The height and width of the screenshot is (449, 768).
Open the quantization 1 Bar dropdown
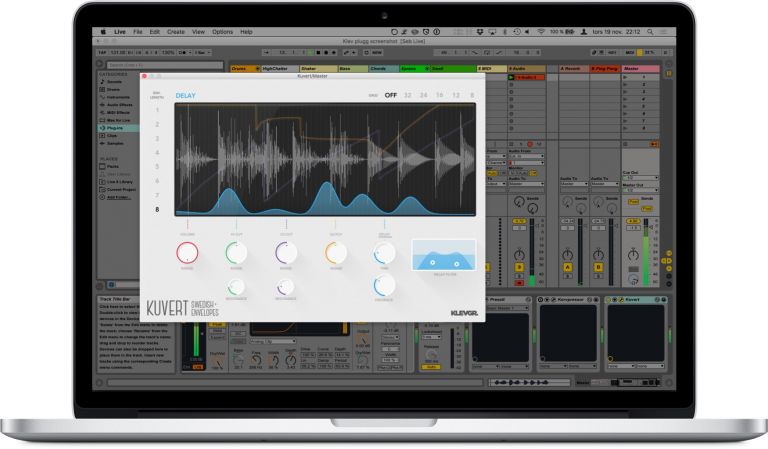(x=202, y=52)
